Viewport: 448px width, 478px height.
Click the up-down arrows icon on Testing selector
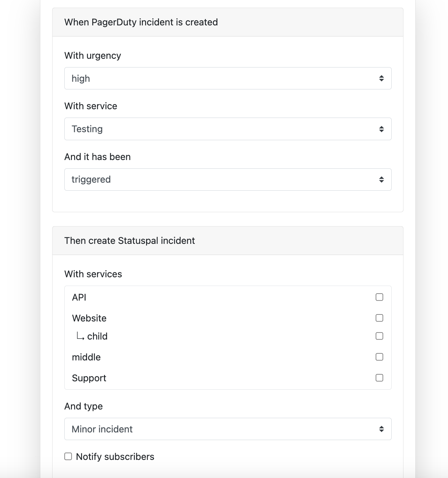382,129
